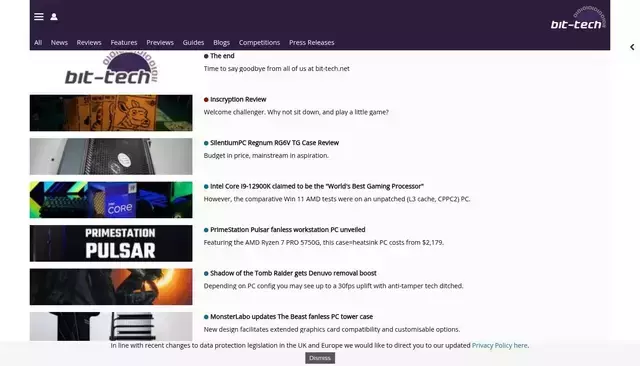Open Intel Core i9-12900K article headline
The width and height of the screenshot is (640, 366).
317,186
